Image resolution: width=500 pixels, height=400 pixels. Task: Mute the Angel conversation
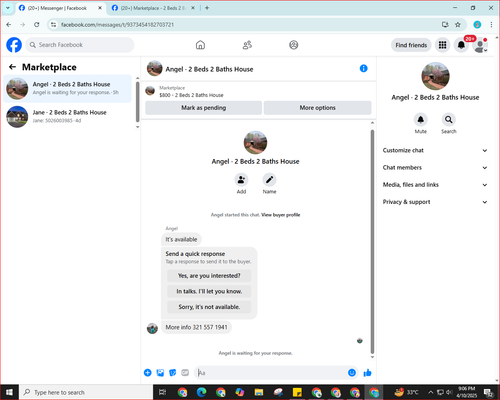pyautogui.click(x=421, y=119)
